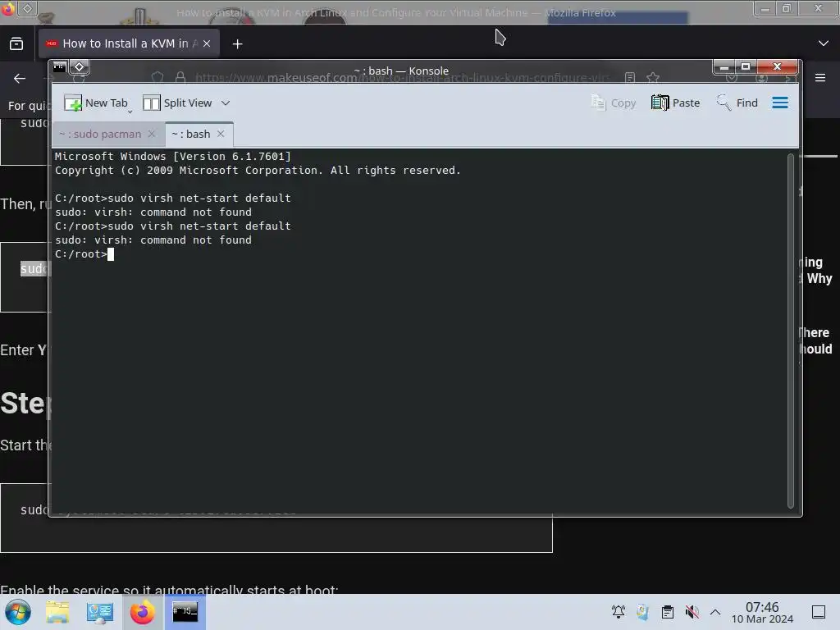Click Konsole window icon in title bar

point(59,67)
